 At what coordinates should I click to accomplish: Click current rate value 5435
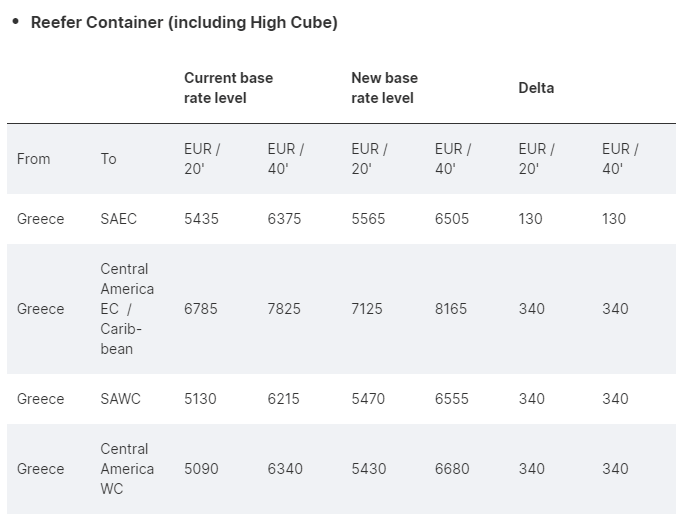tap(201, 219)
